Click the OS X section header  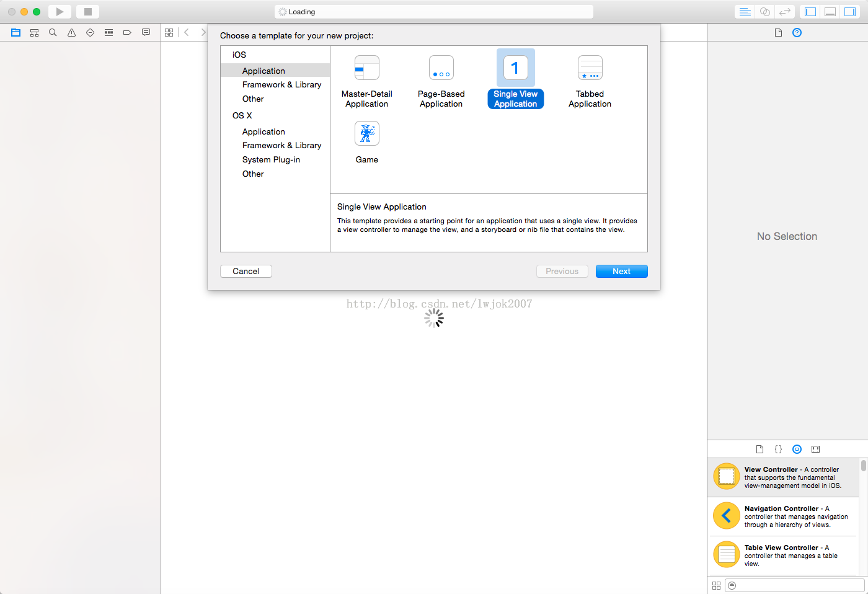click(242, 115)
